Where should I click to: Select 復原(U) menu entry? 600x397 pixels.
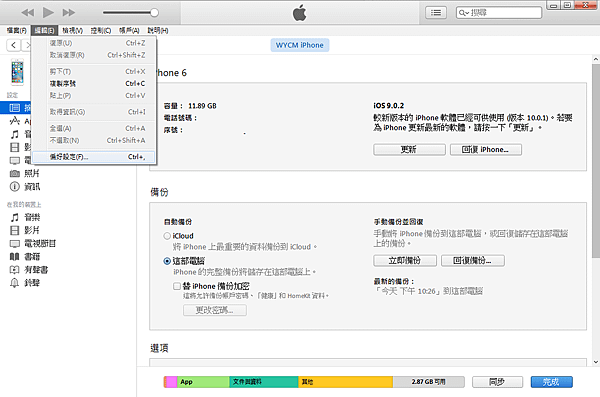pos(94,43)
